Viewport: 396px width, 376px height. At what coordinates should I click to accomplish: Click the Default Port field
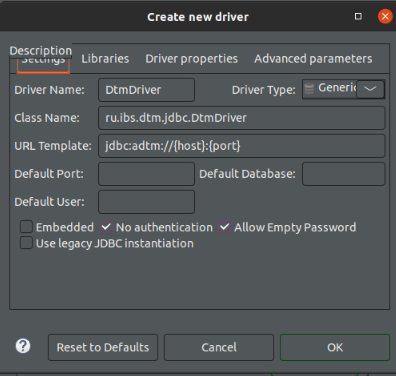click(146, 174)
